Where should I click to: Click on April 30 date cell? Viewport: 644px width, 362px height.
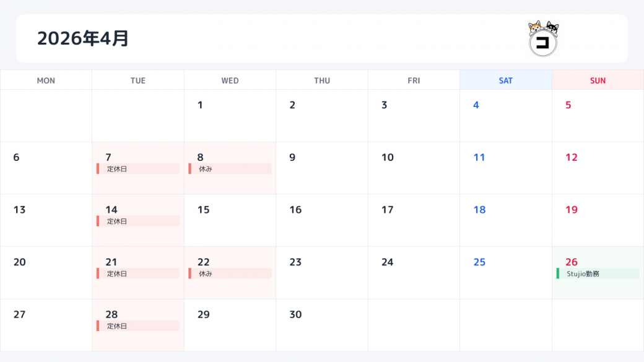pyautogui.click(x=321, y=325)
